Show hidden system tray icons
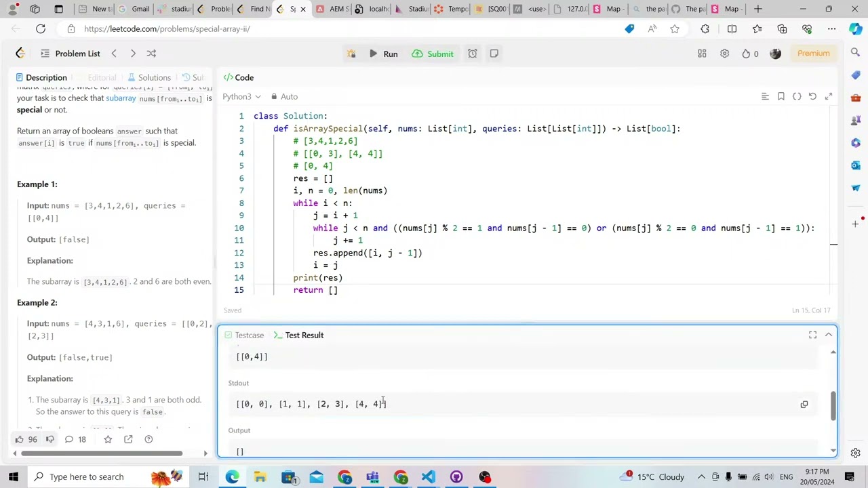 (701, 476)
